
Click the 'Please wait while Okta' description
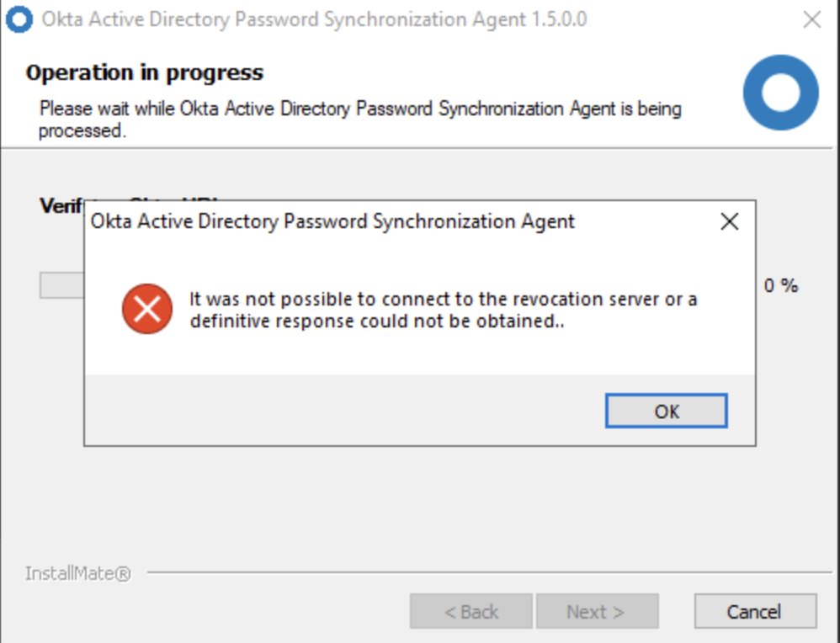(360, 119)
